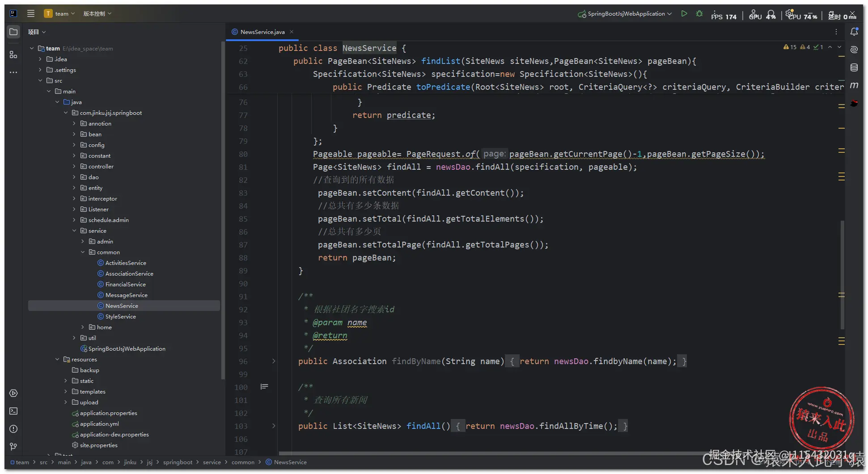Open the Services tool window

point(13,393)
